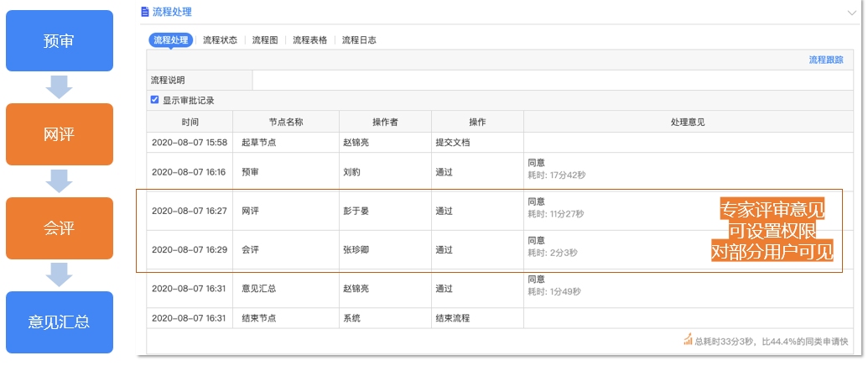The image size is (868, 366).
Task: Click the bar chart icon beside 总耗时
Action: tap(689, 339)
